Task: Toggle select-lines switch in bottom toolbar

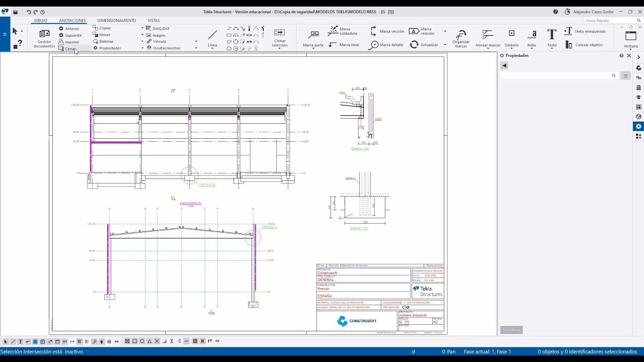Action: [13, 341]
